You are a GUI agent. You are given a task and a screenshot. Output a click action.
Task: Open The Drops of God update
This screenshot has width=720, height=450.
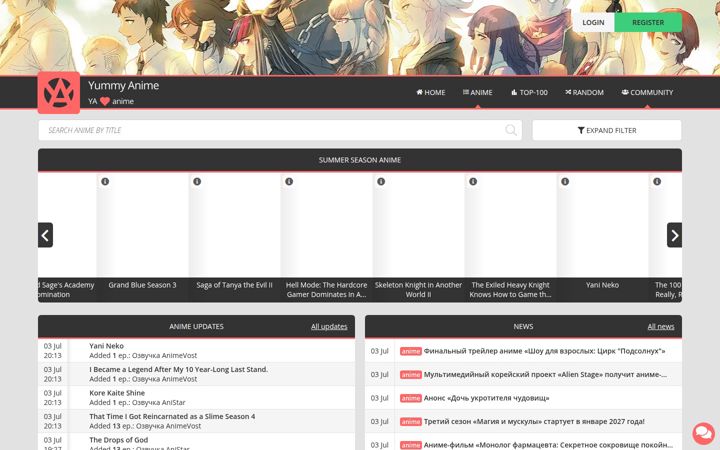coord(118,440)
